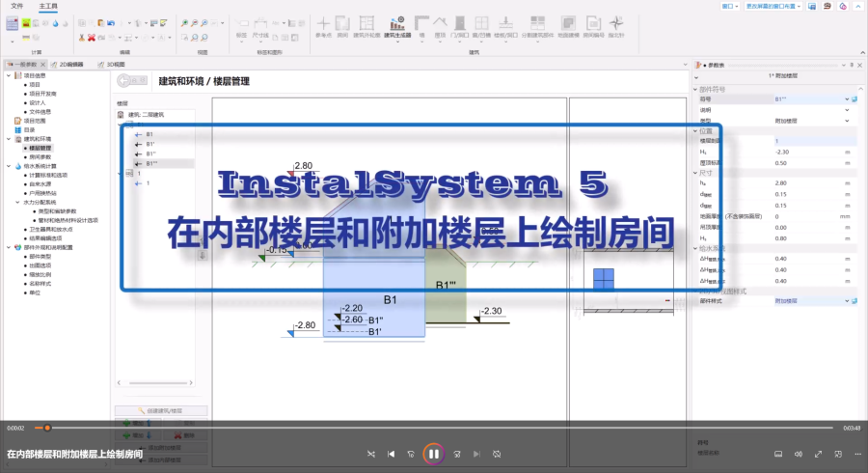
Task: Click the 参考点 crosshair toolbar icon
Action: point(323,24)
